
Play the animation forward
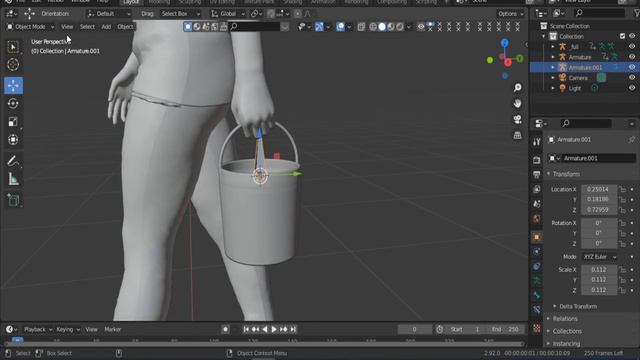pos(274,329)
